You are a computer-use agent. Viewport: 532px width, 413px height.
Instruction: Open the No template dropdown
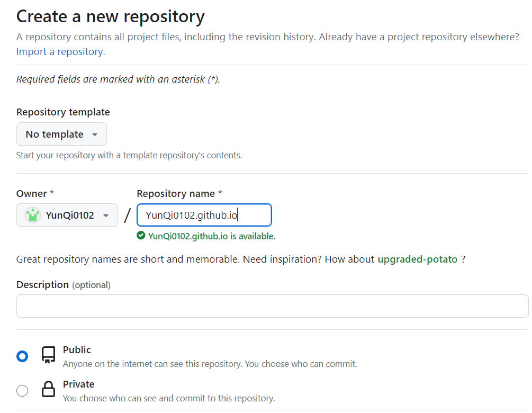coord(61,134)
